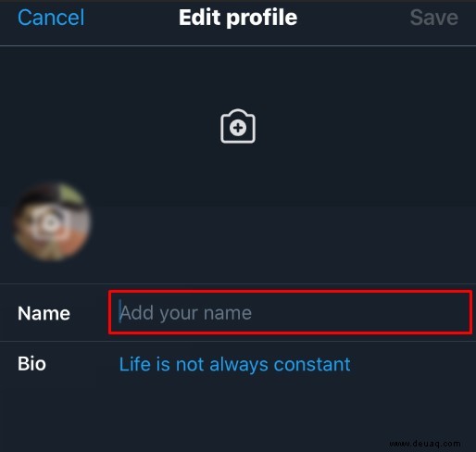Click the Bio field label
Viewport: 476px width, 452px height.
tap(31, 364)
